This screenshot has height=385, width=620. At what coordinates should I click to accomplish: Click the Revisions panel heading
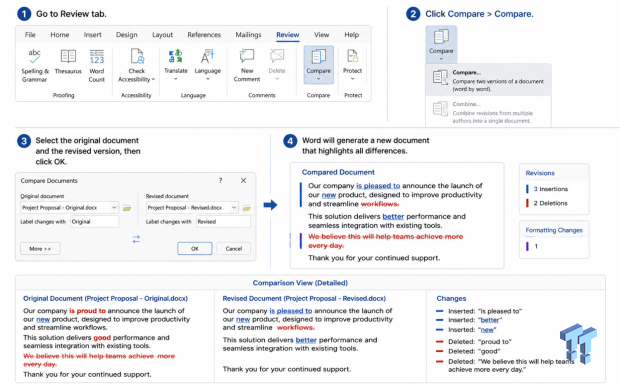coord(540,173)
